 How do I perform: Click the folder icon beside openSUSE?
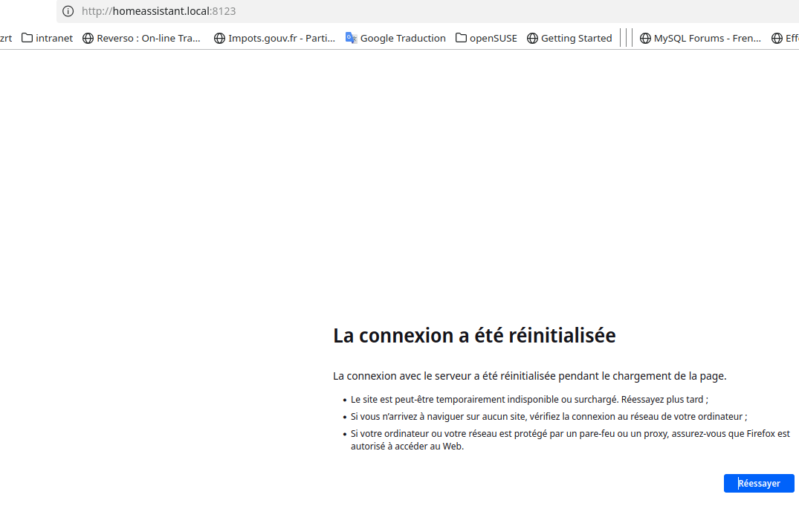(461, 38)
